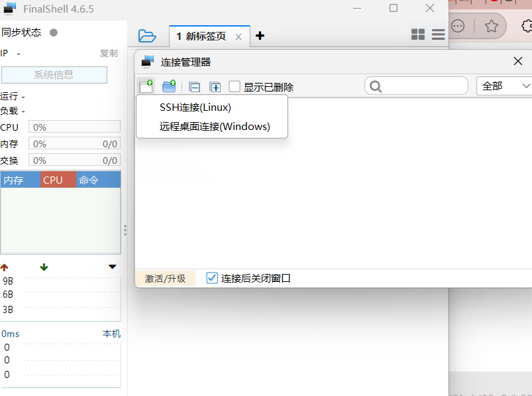532x396 pixels.
Task: Click the 命令 column header
Action: pos(99,180)
